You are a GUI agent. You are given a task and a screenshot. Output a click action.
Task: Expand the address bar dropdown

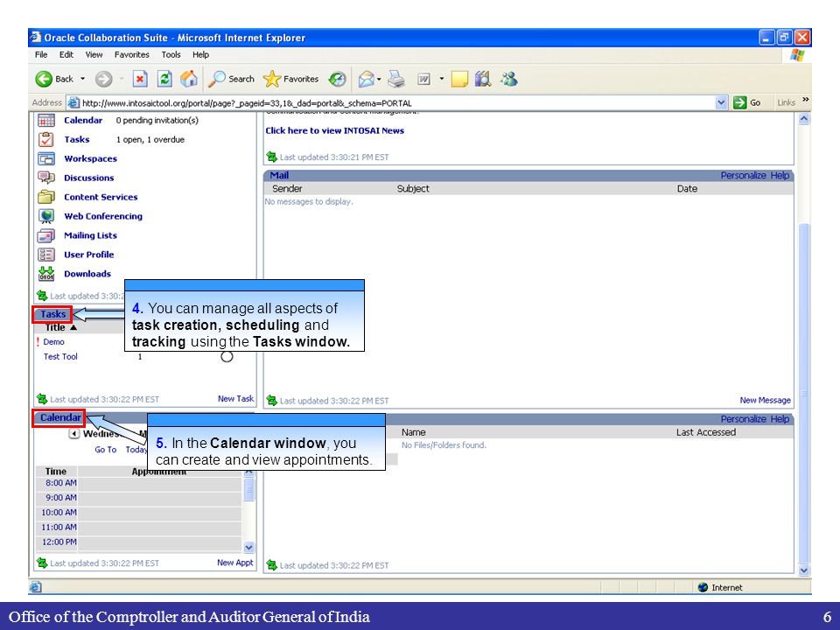click(x=722, y=103)
